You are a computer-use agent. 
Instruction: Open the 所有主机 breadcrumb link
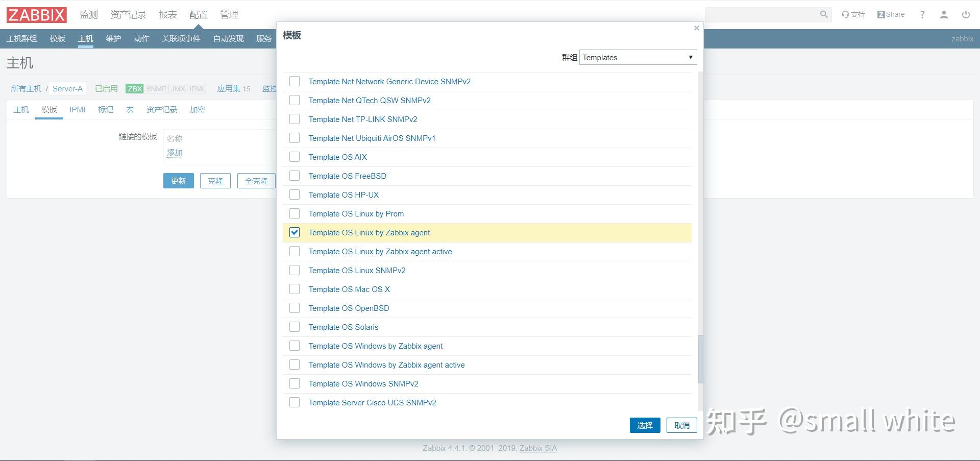[x=26, y=89]
